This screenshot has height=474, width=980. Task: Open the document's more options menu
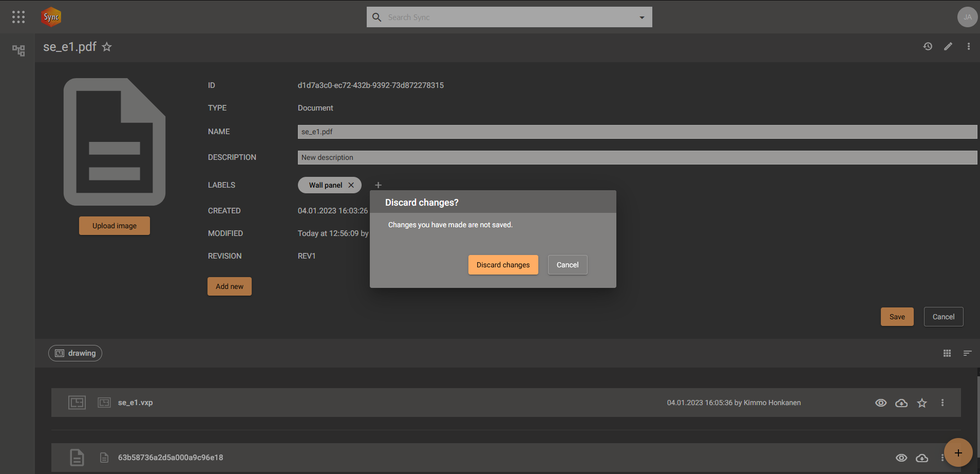(969, 47)
